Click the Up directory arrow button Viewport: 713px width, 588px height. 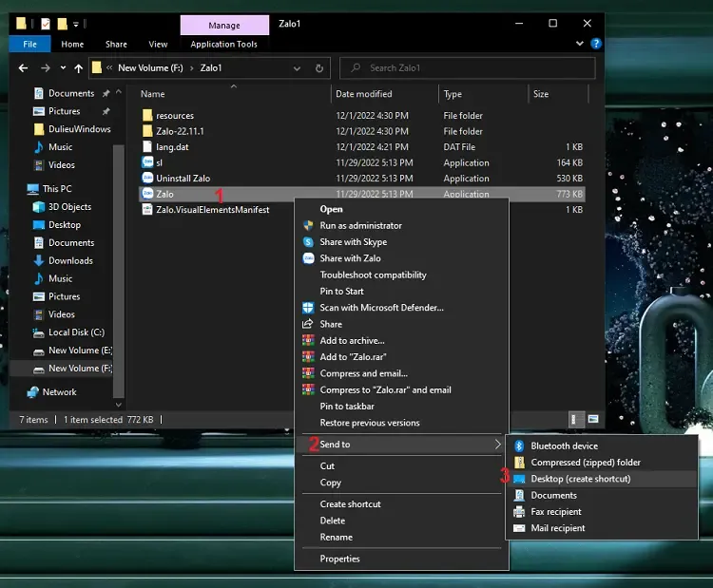coord(79,68)
